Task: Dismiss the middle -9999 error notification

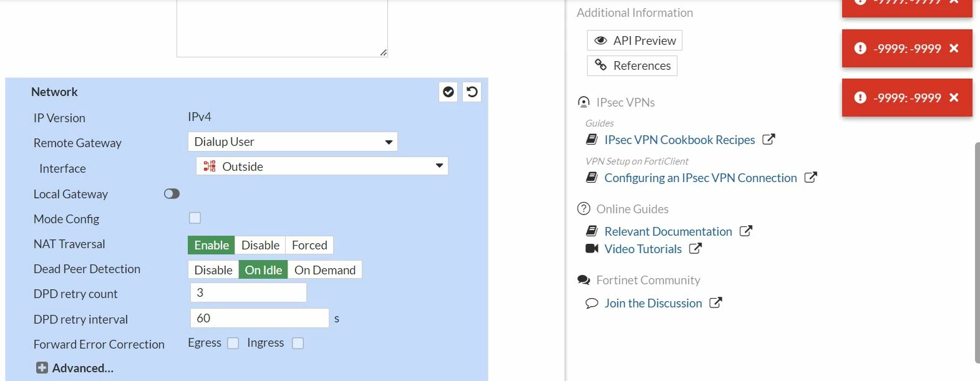Action: point(954,48)
